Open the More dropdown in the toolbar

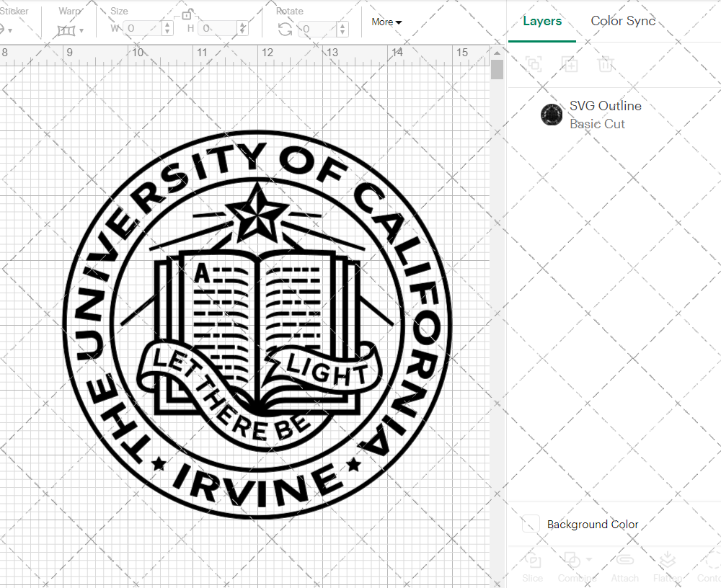point(386,22)
